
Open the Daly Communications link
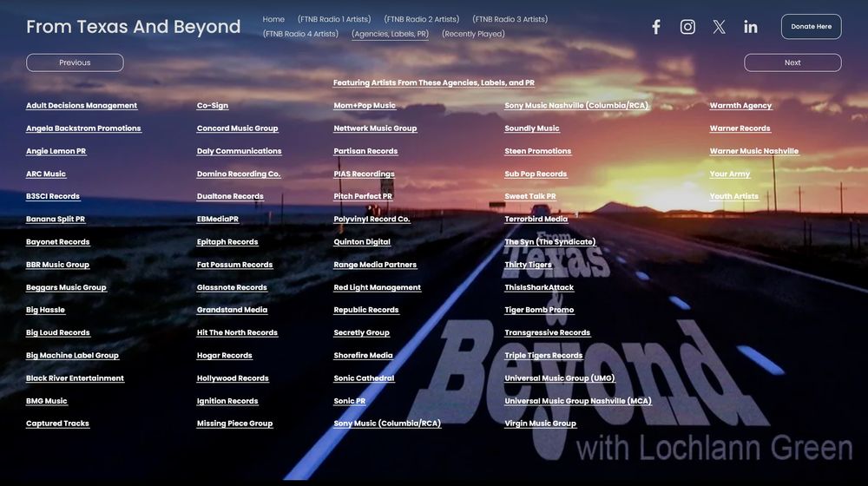click(x=240, y=150)
